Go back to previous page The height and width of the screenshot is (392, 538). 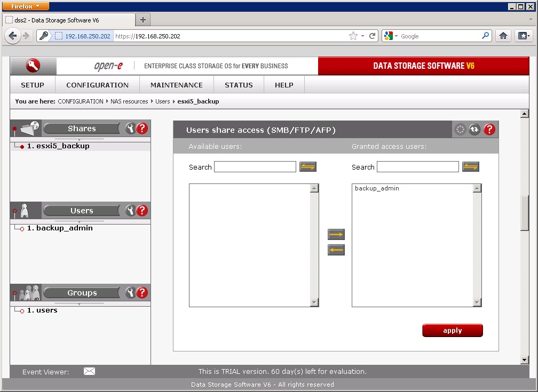point(13,36)
